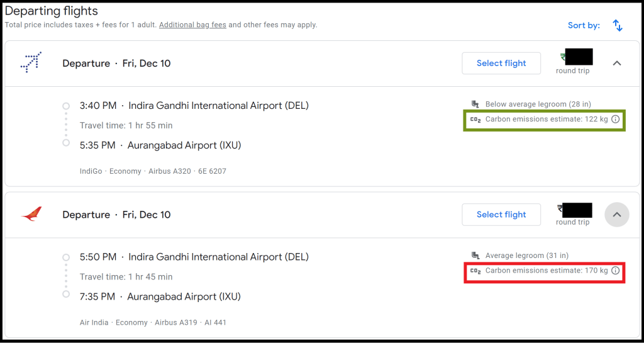Click the Air India airline logo icon
Screen dimensions: 644x343
(x=31, y=215)
